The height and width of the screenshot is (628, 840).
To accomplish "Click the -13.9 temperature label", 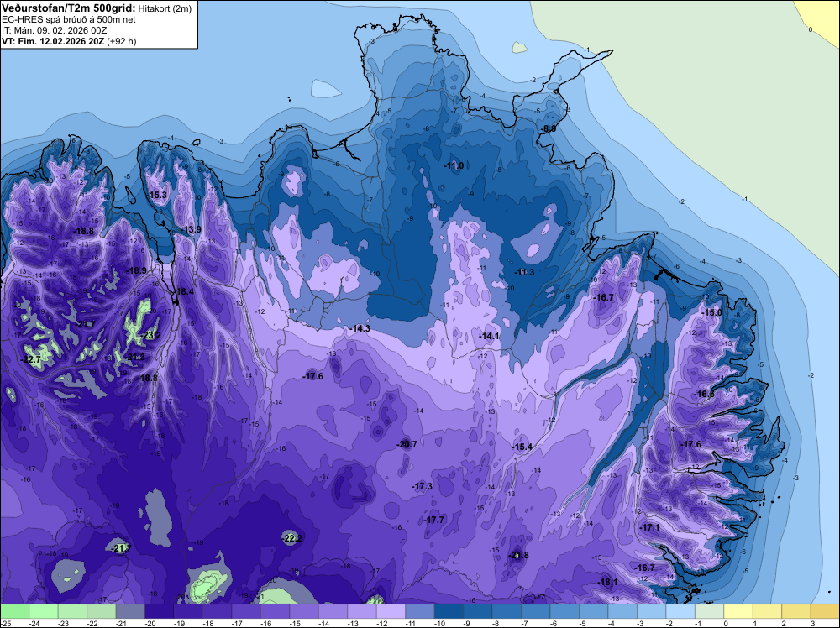I will click(192, 229).
